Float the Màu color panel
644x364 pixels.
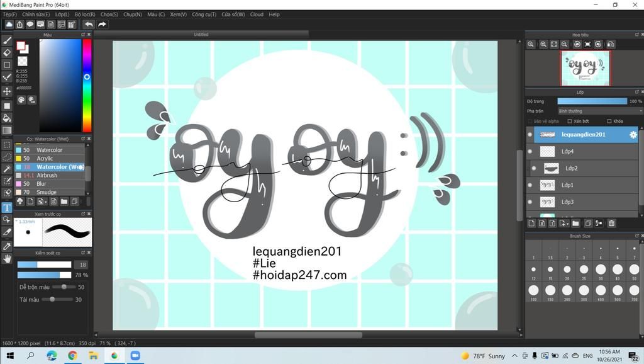(83, 35)
